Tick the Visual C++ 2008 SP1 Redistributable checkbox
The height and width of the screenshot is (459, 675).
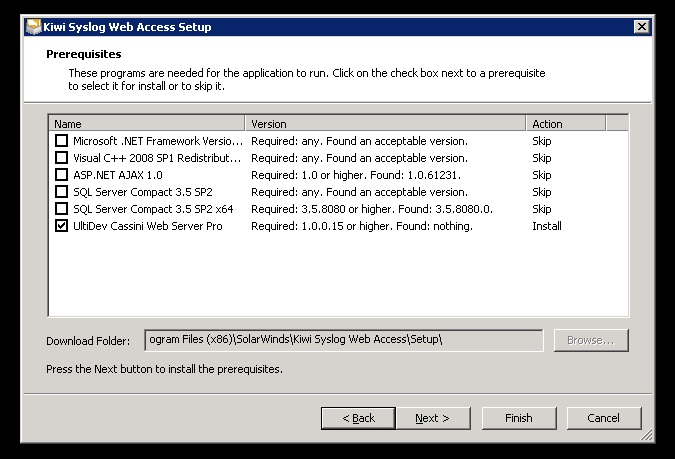click(62, 158)
